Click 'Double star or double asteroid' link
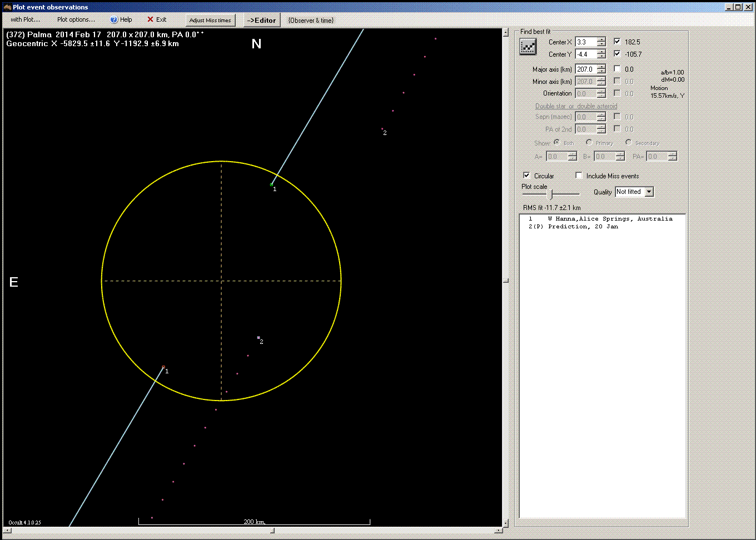The height and width of the screenshot is (540, 756). coord(576,106)
